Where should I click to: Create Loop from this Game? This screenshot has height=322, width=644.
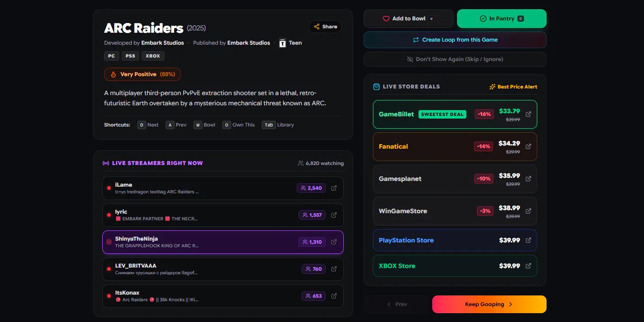455,40
